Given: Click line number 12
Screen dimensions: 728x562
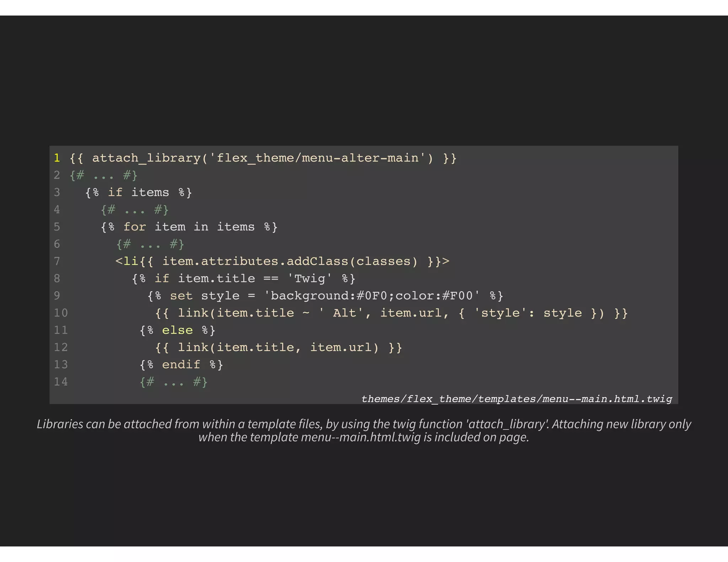Looking at the screenshot, I should [x=61, y=347].
